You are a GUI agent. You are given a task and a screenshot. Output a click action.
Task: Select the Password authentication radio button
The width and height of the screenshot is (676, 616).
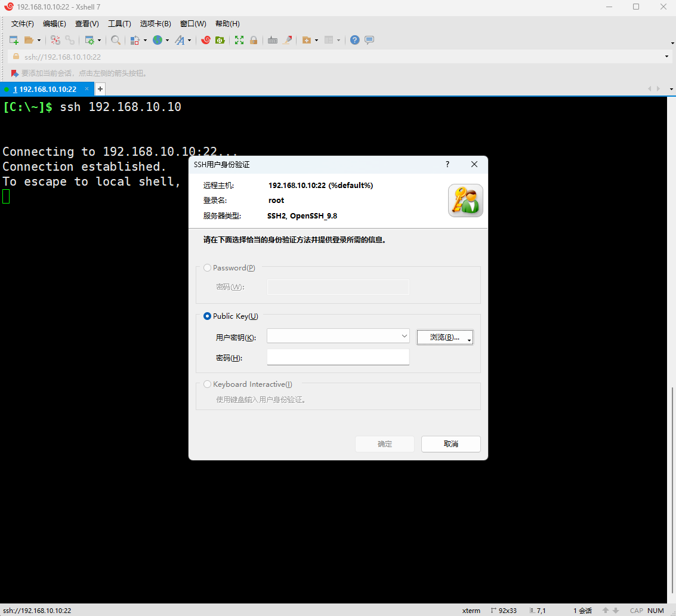[x=208, y=268]
